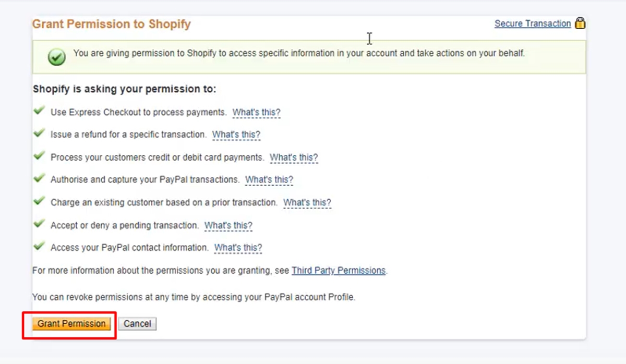Screen dimensions: 626x364
Task: Click the green checkmark beside Express Checkout
Action: [x=39, y=111]
